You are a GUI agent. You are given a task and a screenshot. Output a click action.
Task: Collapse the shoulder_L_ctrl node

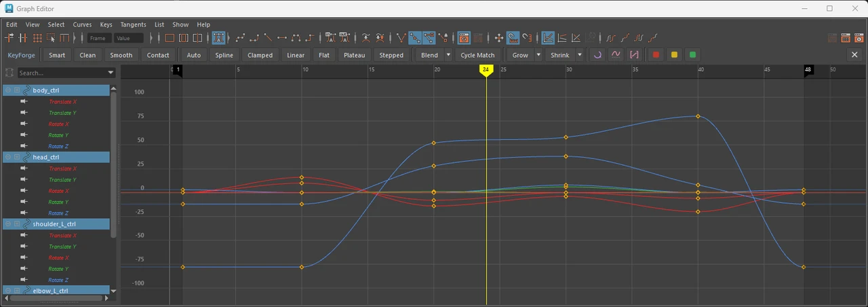(8, 224)
